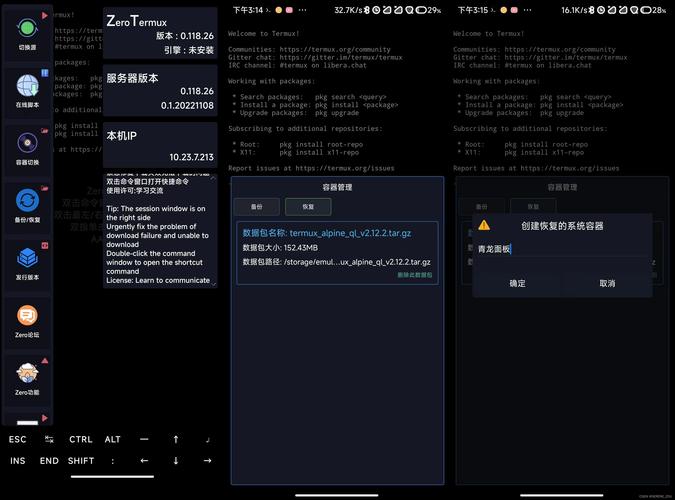The image size is (675, 500).
Task: Confirm with the 确定 button
Action: (x=517, y=283)
